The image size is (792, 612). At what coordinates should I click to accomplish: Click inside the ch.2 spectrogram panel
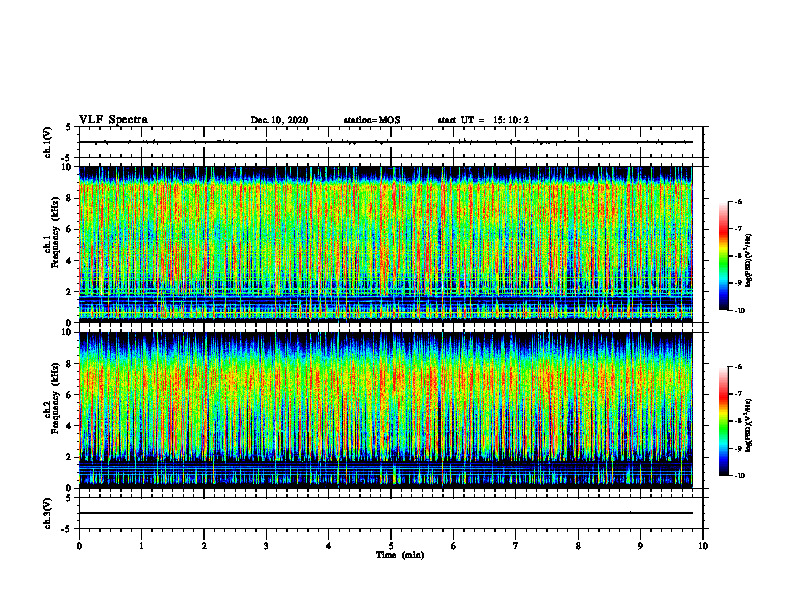[x=386, y=410]
